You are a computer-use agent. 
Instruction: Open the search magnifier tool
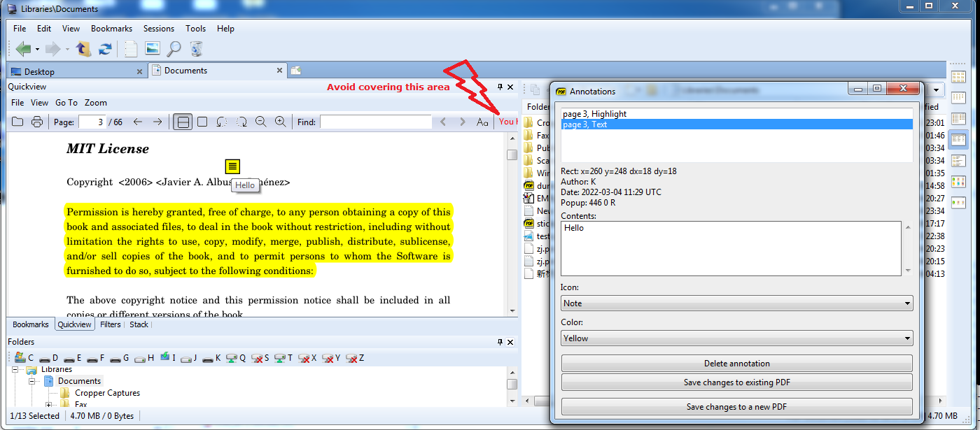point(174,48)
